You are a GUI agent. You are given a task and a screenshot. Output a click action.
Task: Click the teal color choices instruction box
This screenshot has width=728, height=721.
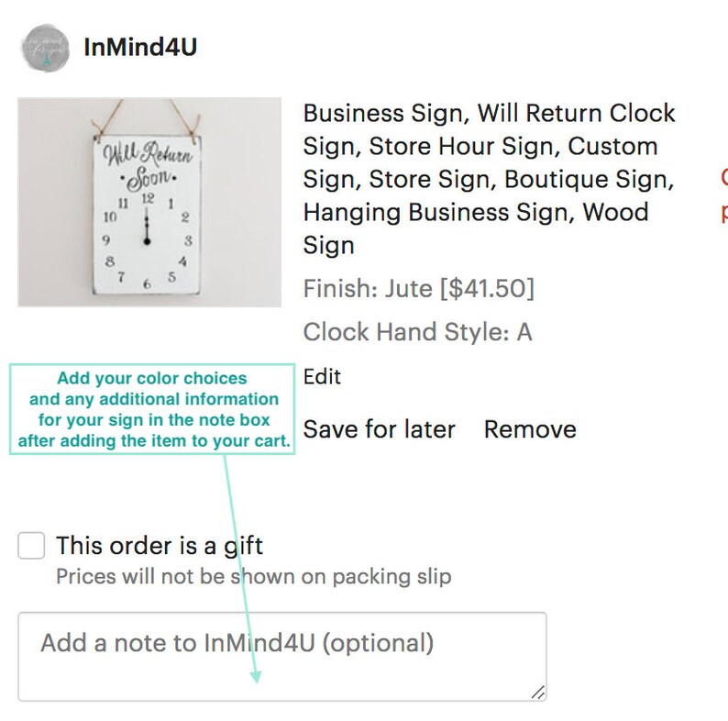[152, 409]
